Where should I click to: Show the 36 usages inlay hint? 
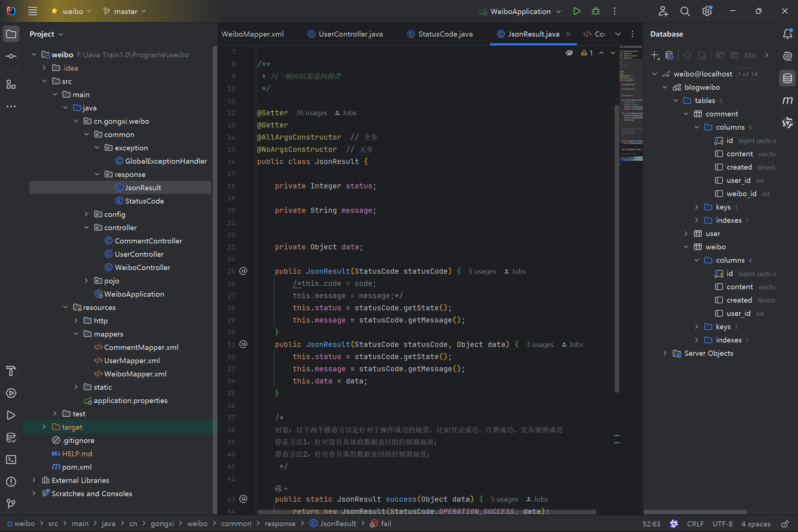tap(311, 113)
